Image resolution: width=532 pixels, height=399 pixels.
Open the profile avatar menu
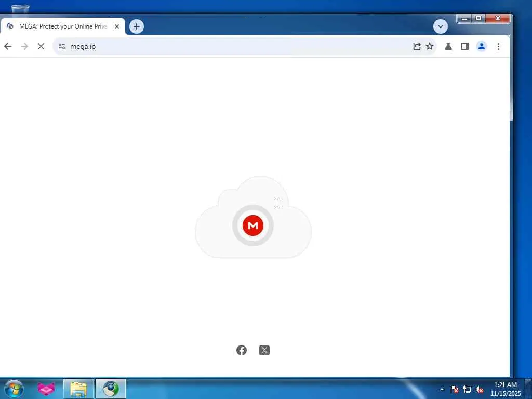click(x=482, y=46)
